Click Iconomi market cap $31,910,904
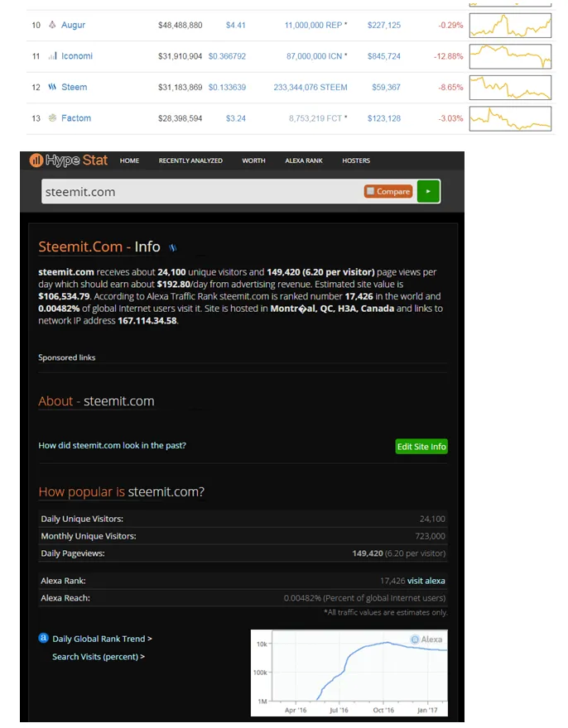 [180, 56]
